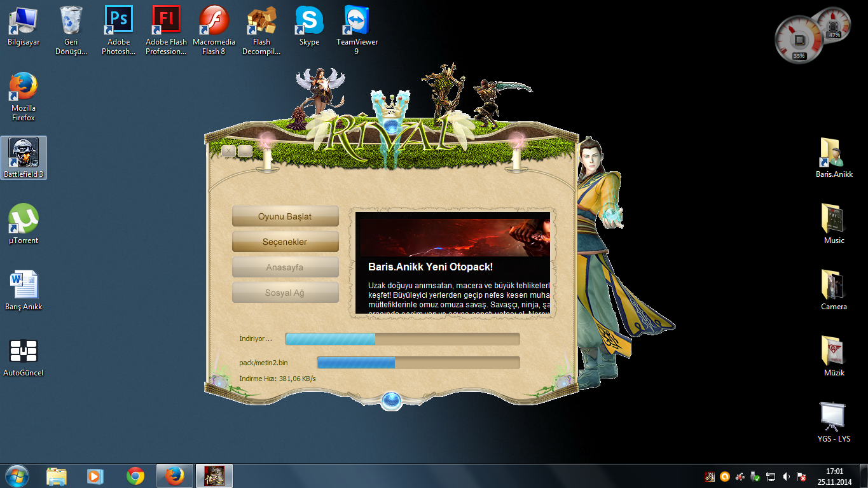This screenshot has height=488, width=868.
Task: Select the Mozilla Firefox desktop icon
Action: (24, 97)
